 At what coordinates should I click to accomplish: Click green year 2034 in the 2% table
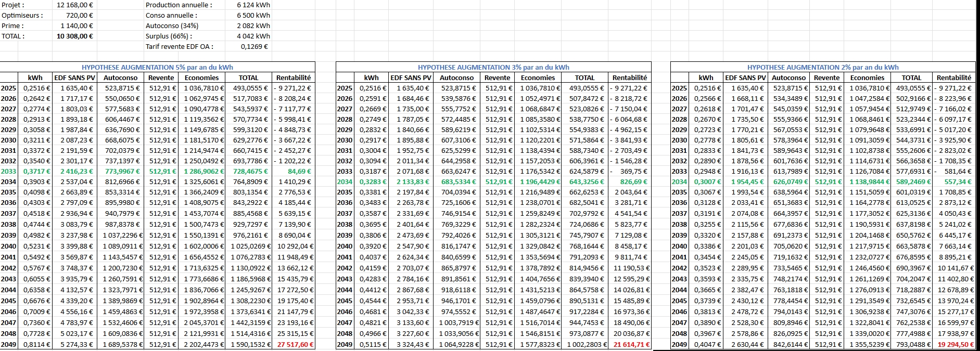679,181
